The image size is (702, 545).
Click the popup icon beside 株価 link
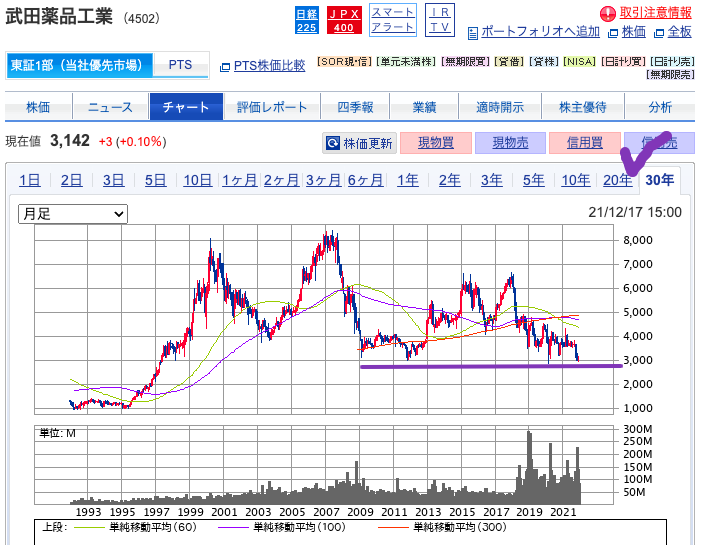tap(613, 33)
